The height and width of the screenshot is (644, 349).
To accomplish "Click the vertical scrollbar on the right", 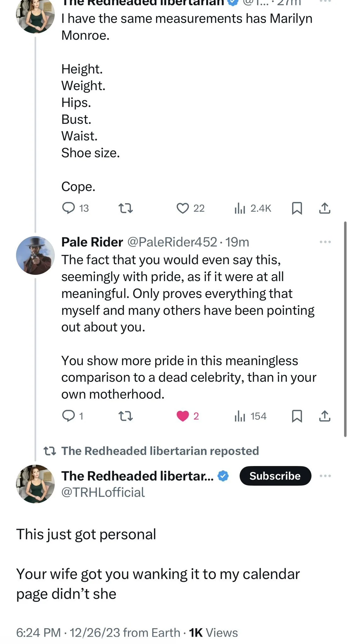I will [345, 329].
